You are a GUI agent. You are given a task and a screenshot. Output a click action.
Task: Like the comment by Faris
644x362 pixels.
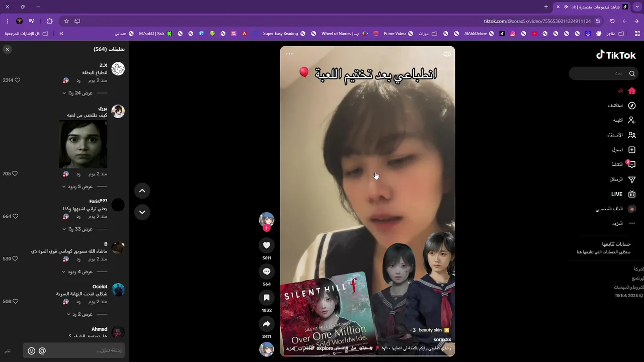(x=15, y=216)
